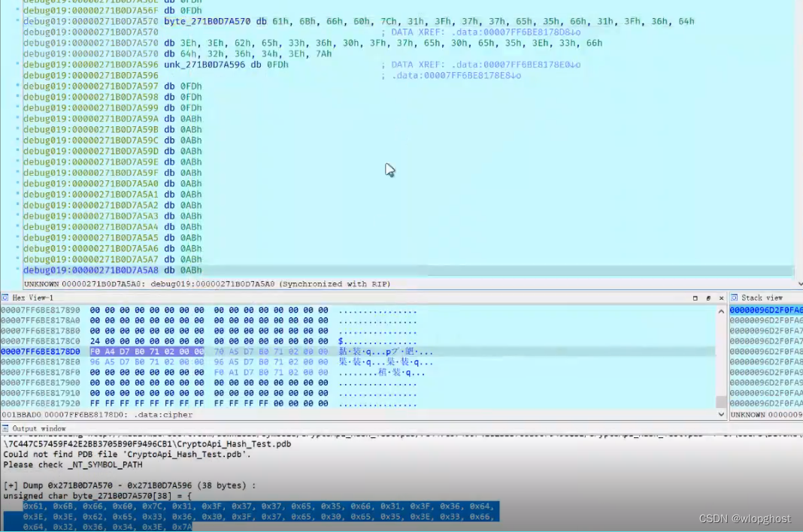Float the Hex View-1 panel
Screen dimensions: 803x532
[708, 298]
